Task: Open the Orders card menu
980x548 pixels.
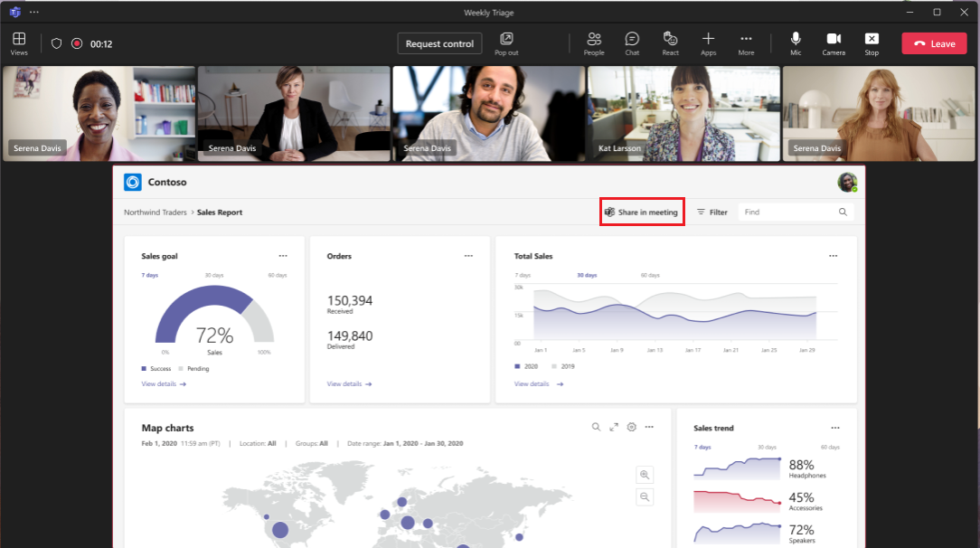Action: pyautogui.click(x=468, y=256)
